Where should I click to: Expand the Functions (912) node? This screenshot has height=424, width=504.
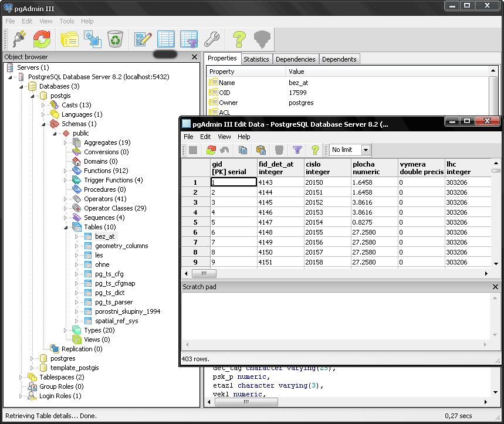pos(66,171)
